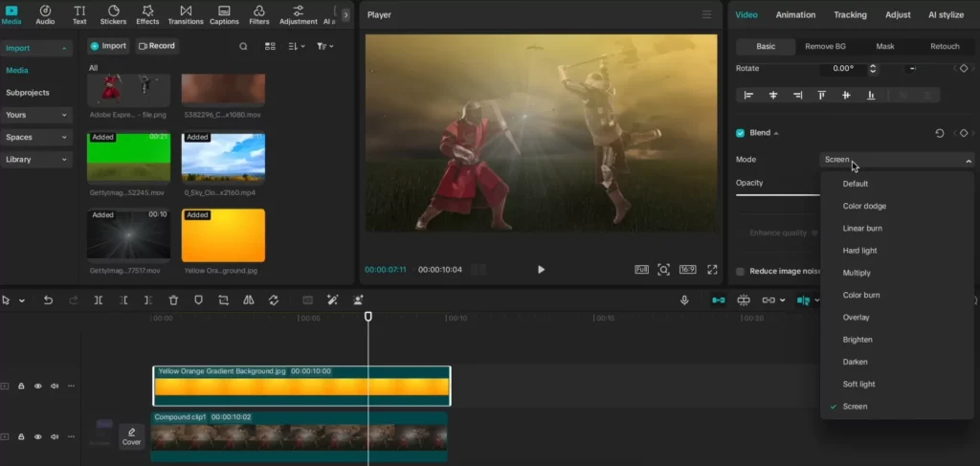The height and width of the screenshot is (466, 980).
Task: Split clip at playhead
Action: [99, 300]
